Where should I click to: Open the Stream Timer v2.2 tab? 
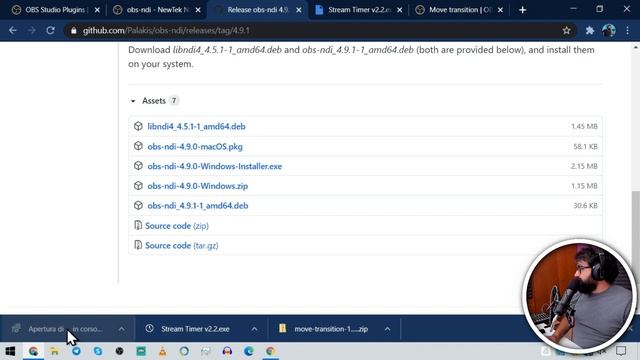point(359,10)
